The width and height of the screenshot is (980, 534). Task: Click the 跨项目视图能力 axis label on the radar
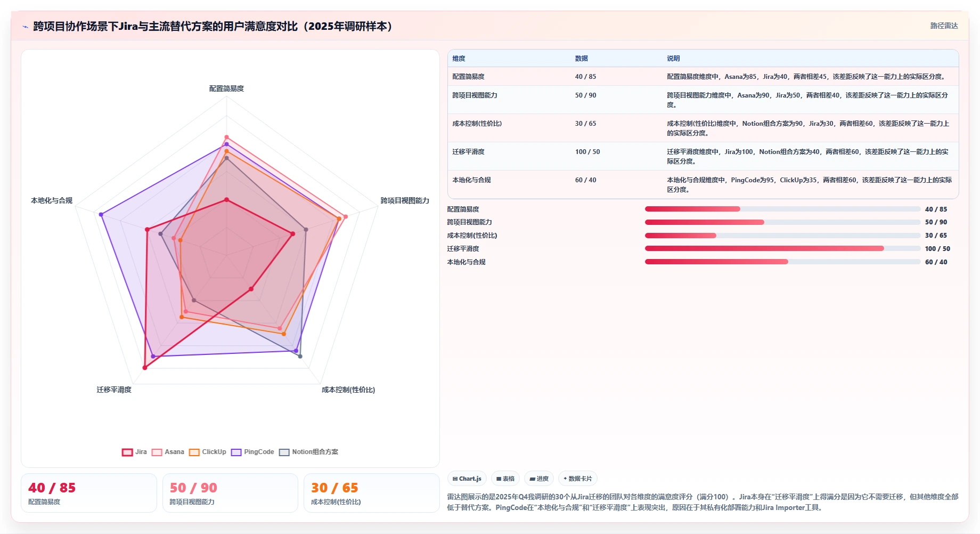(x=405, y=200)
